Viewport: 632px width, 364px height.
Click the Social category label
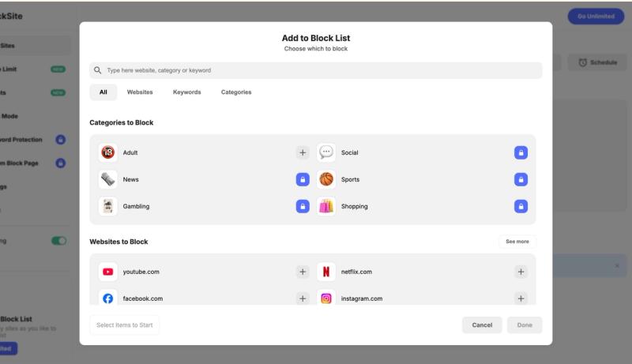click(349, 152)
